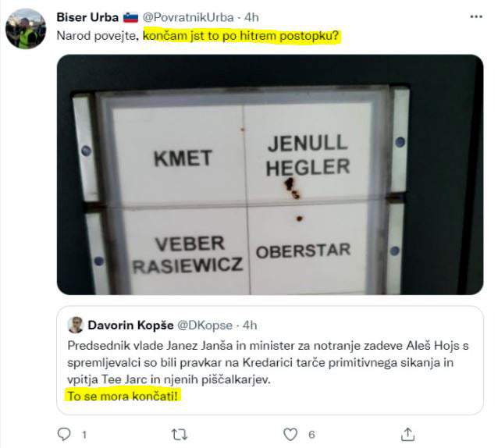Click the Slovenian flag emoji beside Biser Urba
The width and height of the screenshot is (498, 448).
tap(131, 17)
